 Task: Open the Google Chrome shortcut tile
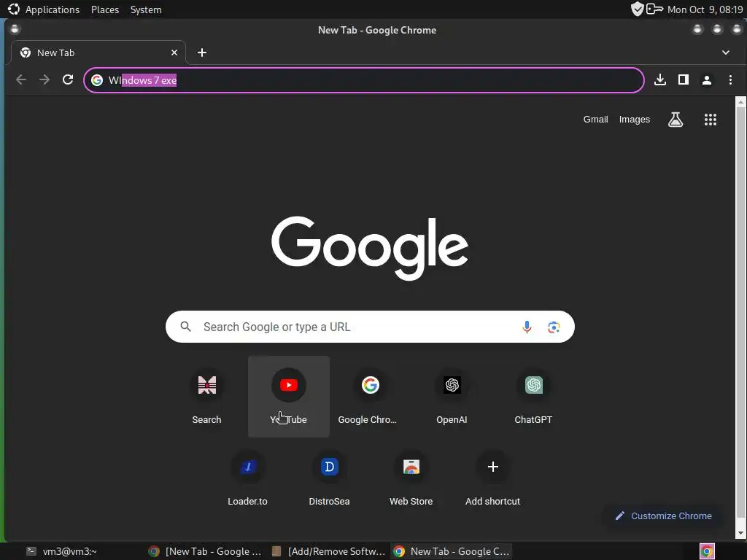pyautogui.click(x=370, y=396)
